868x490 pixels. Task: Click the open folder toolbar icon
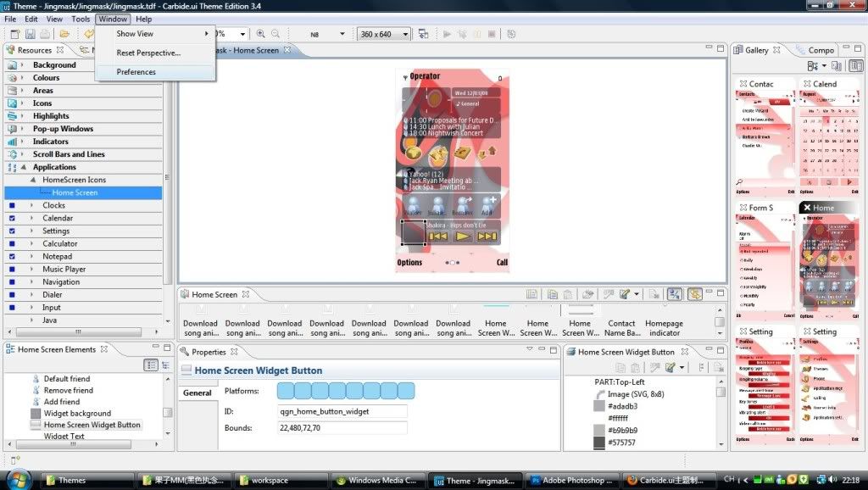64,34
